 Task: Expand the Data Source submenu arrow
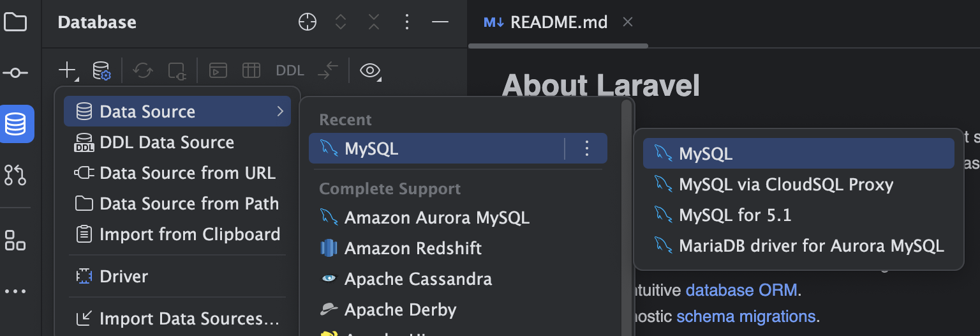[280, 112]
